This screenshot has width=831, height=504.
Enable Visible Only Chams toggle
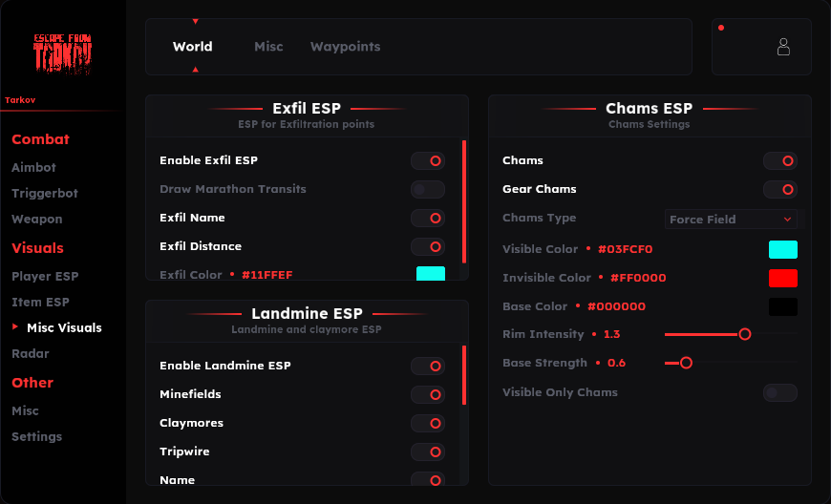780,393
